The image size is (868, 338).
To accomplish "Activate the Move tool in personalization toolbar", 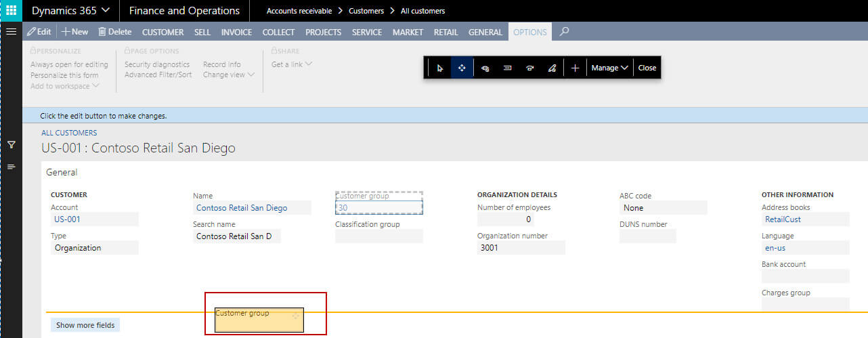I will coord(462,68).
